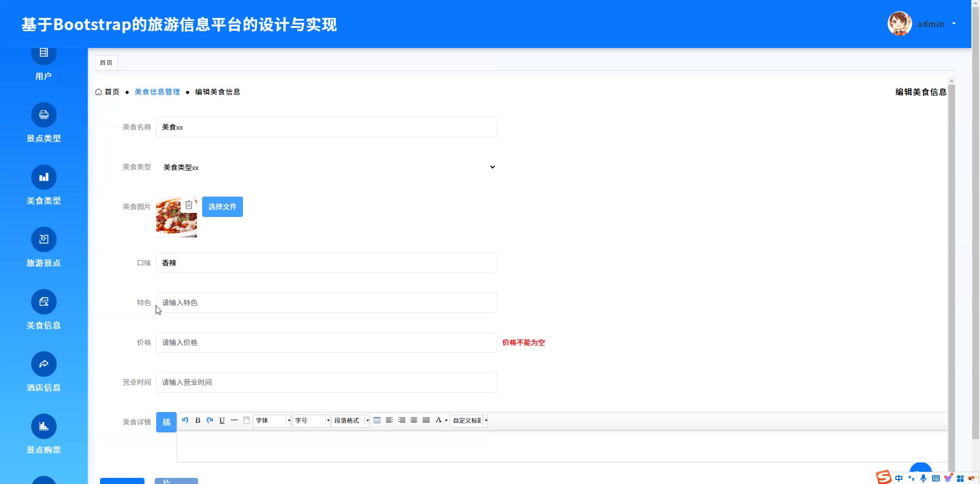Expand the font color arrow
Viewport: 980px width, 484px height.
pyautogui.click(x=446, y=421)
